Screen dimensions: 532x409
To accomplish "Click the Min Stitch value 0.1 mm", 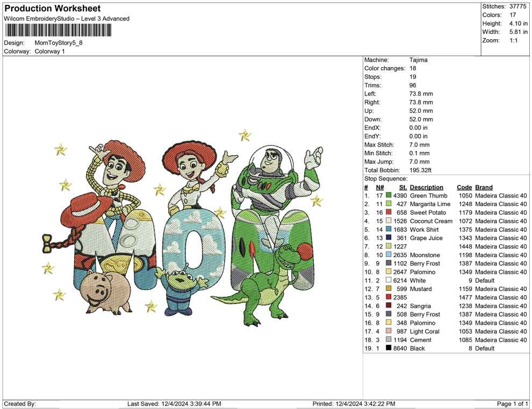I will [419, 153].
